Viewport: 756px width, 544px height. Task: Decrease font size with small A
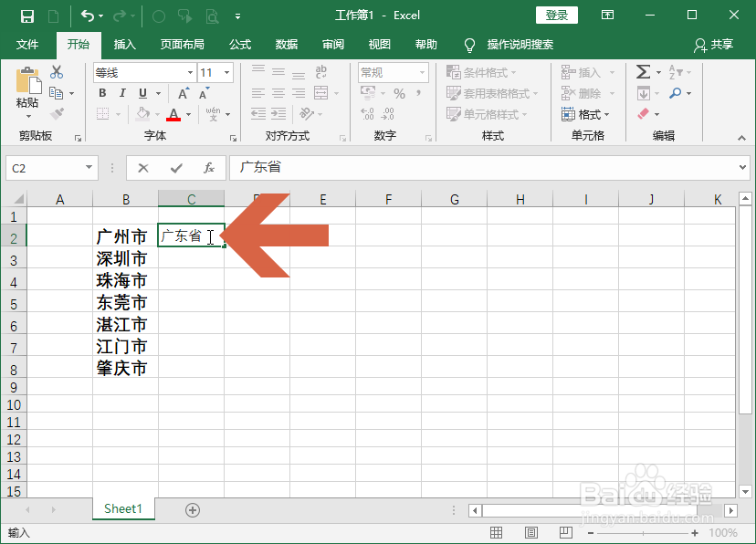pos(204,93)
